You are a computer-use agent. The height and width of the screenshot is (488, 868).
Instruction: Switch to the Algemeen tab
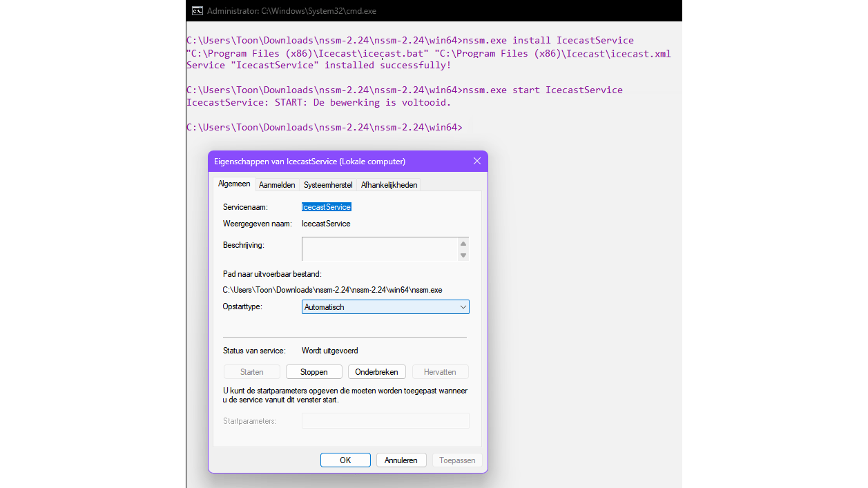[x=234, y=184]
